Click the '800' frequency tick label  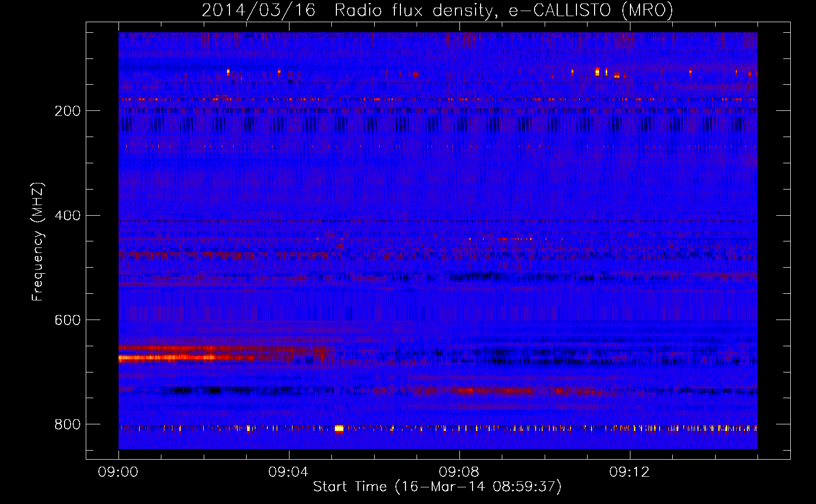(x=68, y=425)
